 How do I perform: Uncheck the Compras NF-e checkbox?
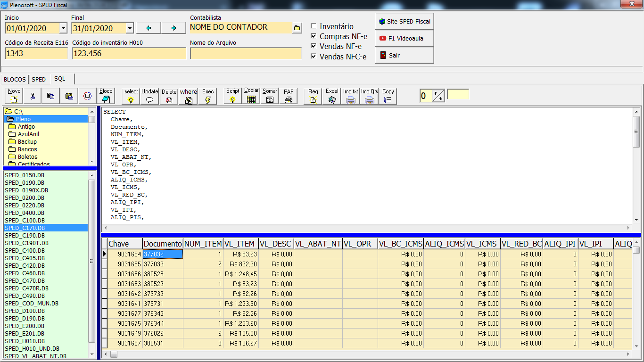[x=314, y=36]
